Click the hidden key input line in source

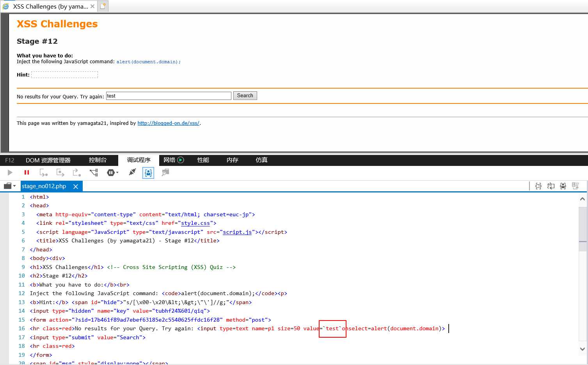(120, 311)
